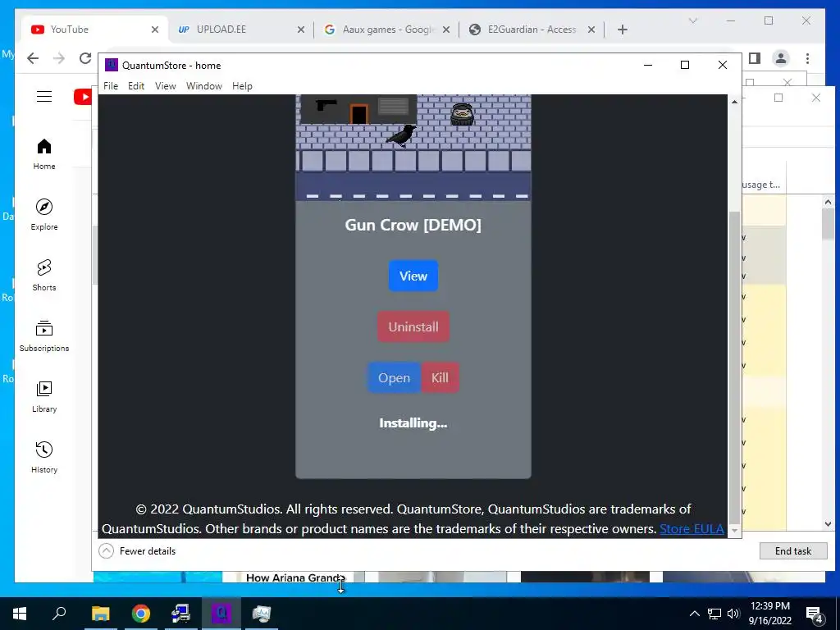Open QuantumStore File menu
Image resolution: width=840 pixels, height=630 pixels.
pyautogui.click(x=111, y=86)
